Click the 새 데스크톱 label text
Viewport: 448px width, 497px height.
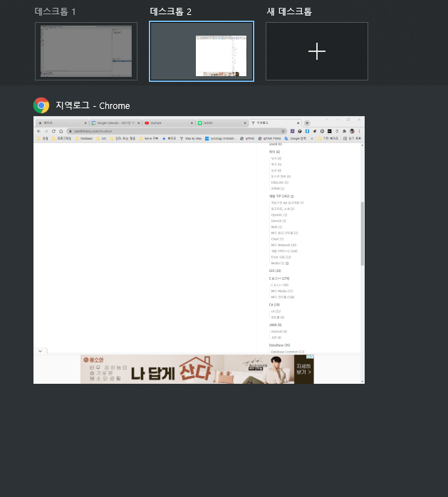(x=289, y=11)
